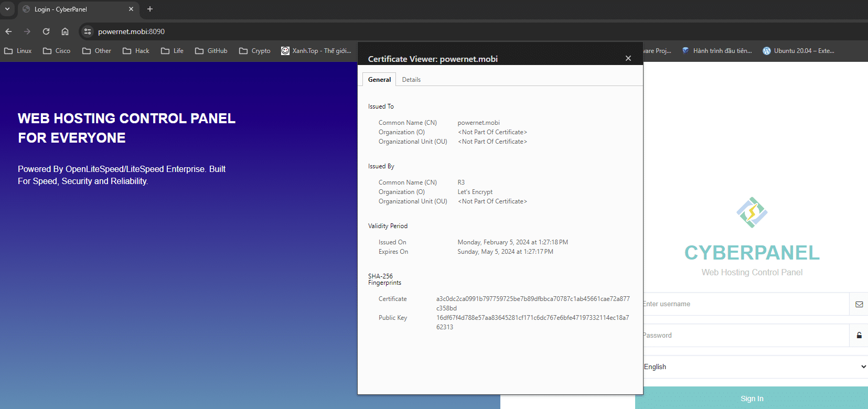View site information icon in address bar

coord(88,31)
